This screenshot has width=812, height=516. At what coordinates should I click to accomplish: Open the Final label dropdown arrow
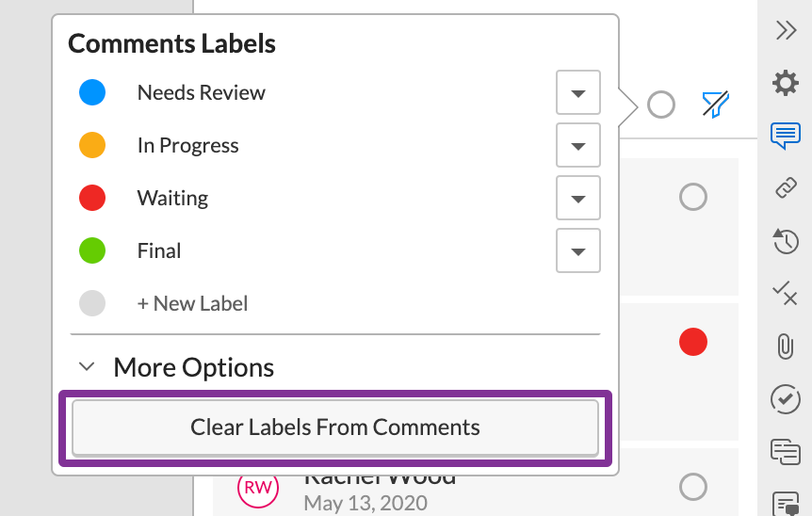(578, 251)
